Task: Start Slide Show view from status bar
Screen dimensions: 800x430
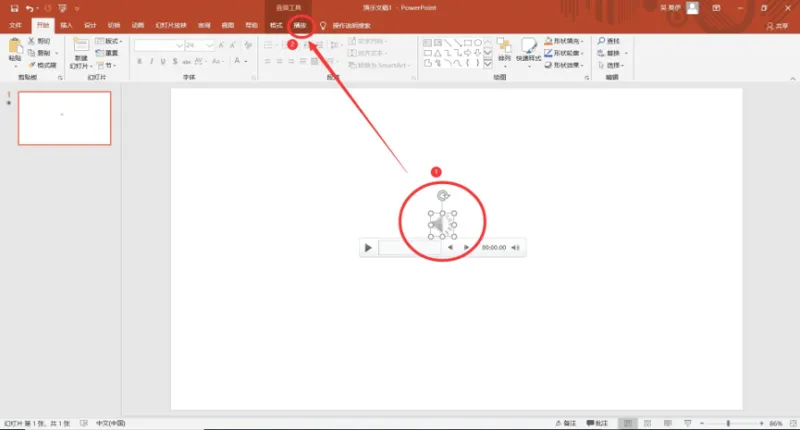Action: [x=688, y=423]
